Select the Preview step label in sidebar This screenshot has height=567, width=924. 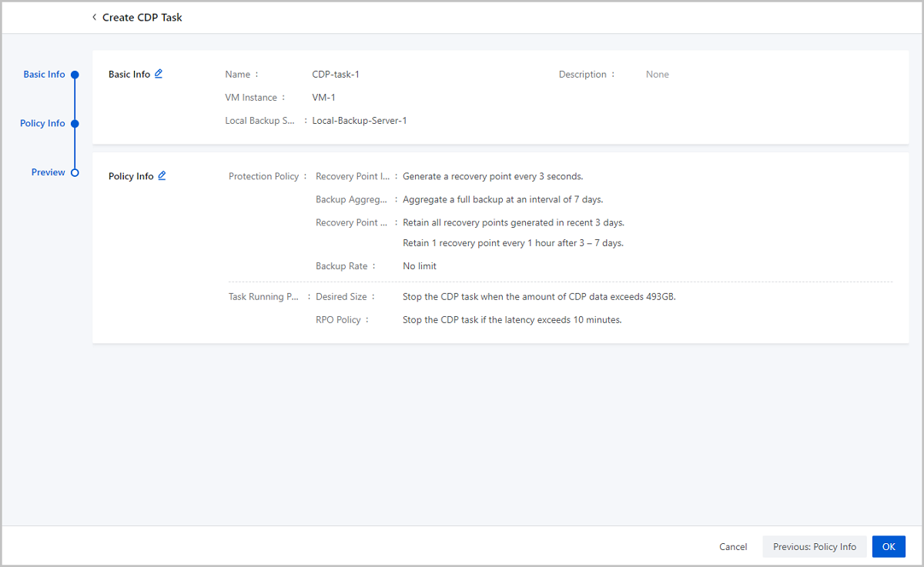point(48,172)
